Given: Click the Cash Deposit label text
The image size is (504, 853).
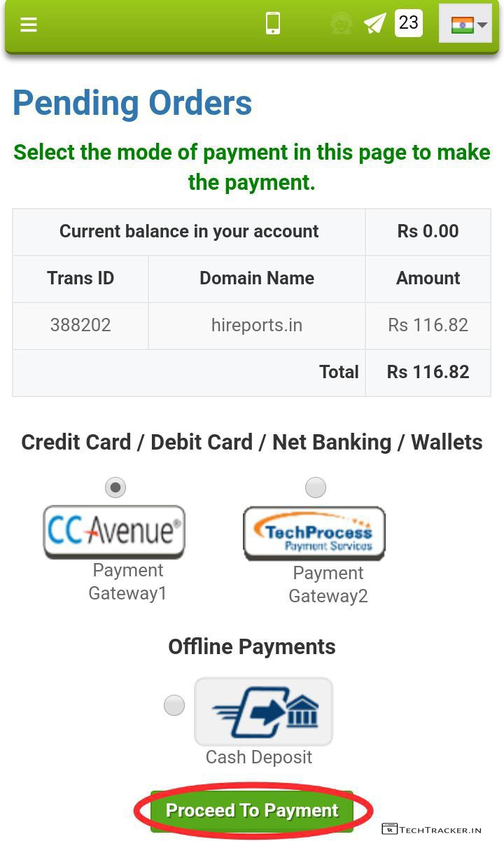Looking at the screenshot, I should pyautogui.click(x=259, y=757).
